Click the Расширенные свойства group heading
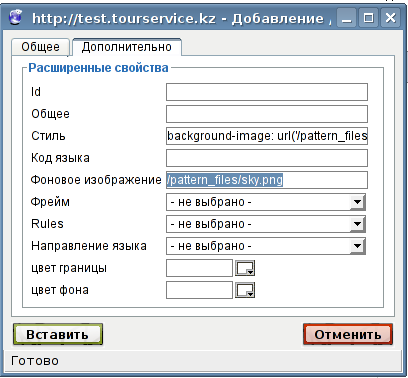Screen dimensions: 408x378 tap(98, 68)
